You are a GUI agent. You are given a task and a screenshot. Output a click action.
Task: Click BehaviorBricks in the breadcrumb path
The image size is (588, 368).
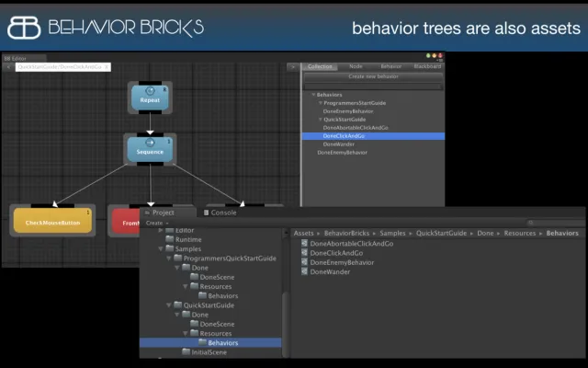pyautogui.click(x=346, y=233)
